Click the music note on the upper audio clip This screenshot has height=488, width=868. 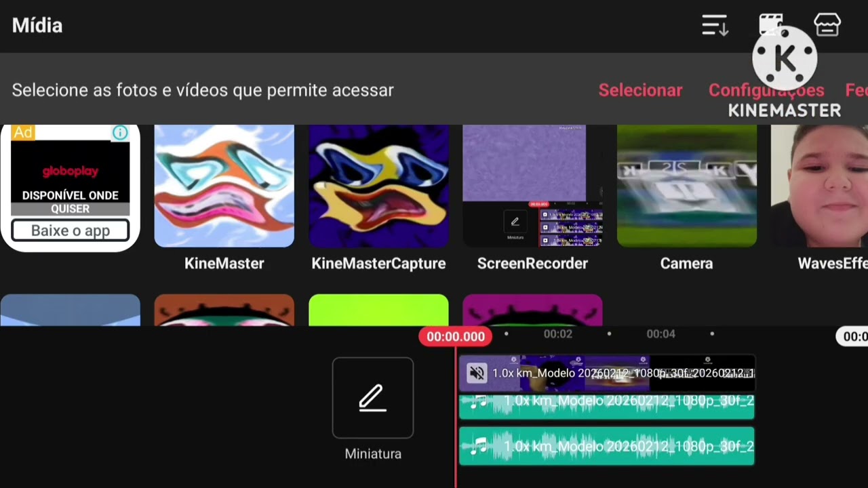click(x=479, y=402)
